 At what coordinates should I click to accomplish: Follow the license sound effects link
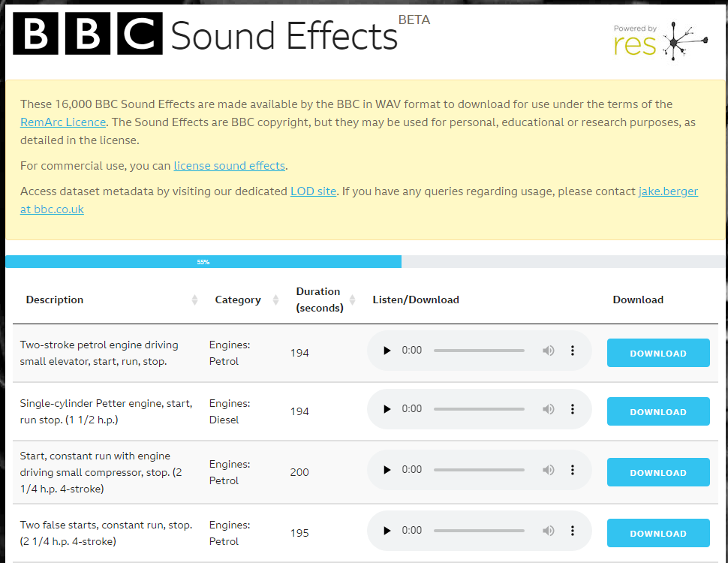point(229,166)
